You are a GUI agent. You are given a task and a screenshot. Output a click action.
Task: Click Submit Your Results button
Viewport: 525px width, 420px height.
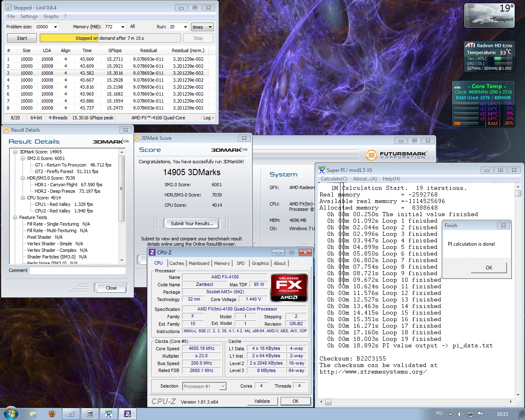pos(192,224)
